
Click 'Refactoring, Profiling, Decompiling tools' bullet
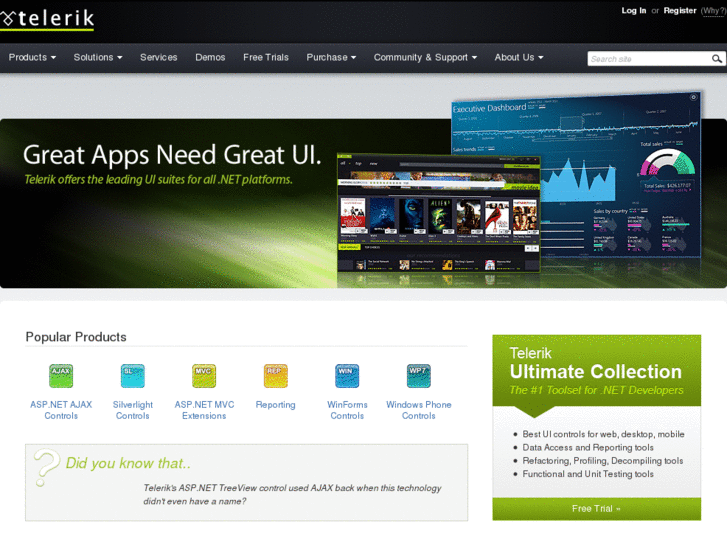coord(603,461)
